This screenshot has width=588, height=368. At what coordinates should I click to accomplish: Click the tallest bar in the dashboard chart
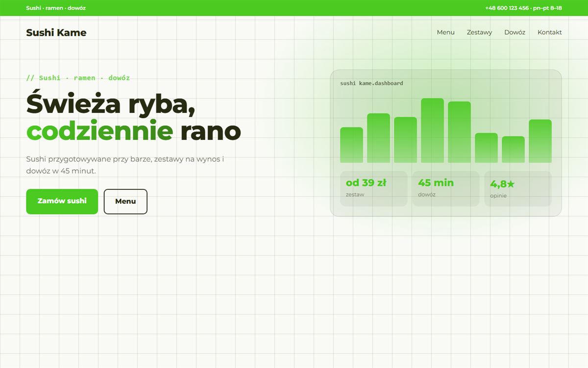click(432, 131)
